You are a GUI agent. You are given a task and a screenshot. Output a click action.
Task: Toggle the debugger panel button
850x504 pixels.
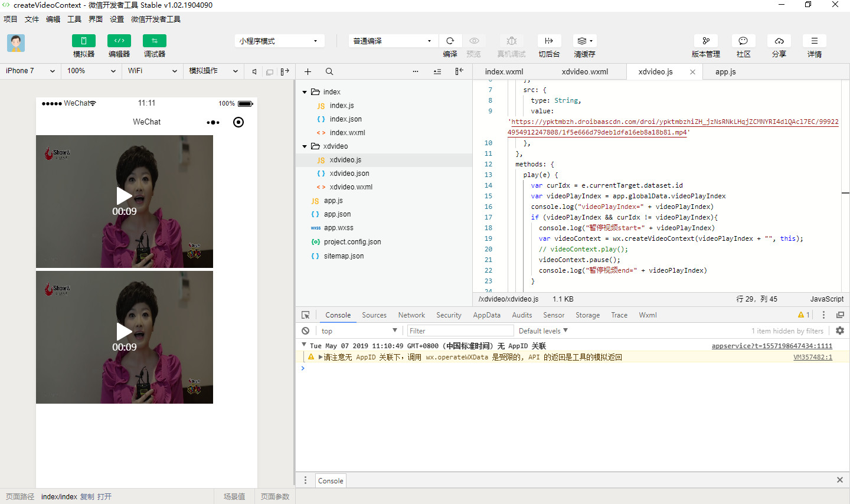[154, 41]
